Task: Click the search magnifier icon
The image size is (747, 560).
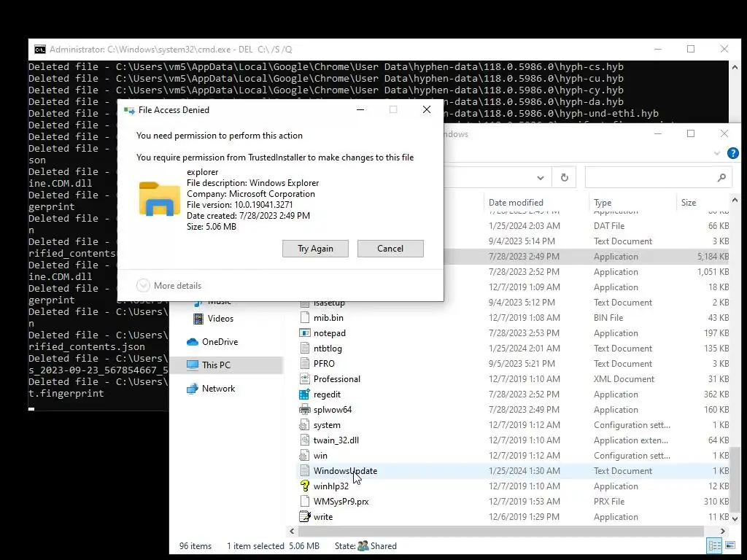Action: (721, 178)
